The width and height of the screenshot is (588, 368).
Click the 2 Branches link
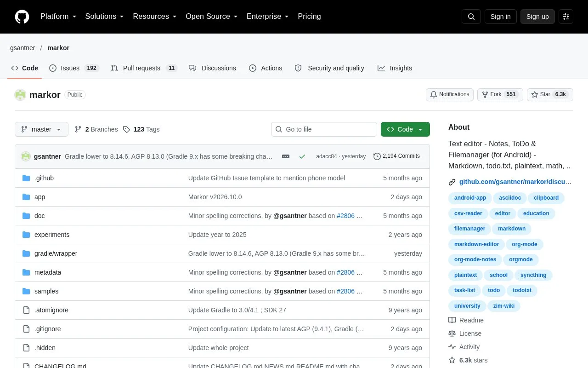(x=96, y=129)
